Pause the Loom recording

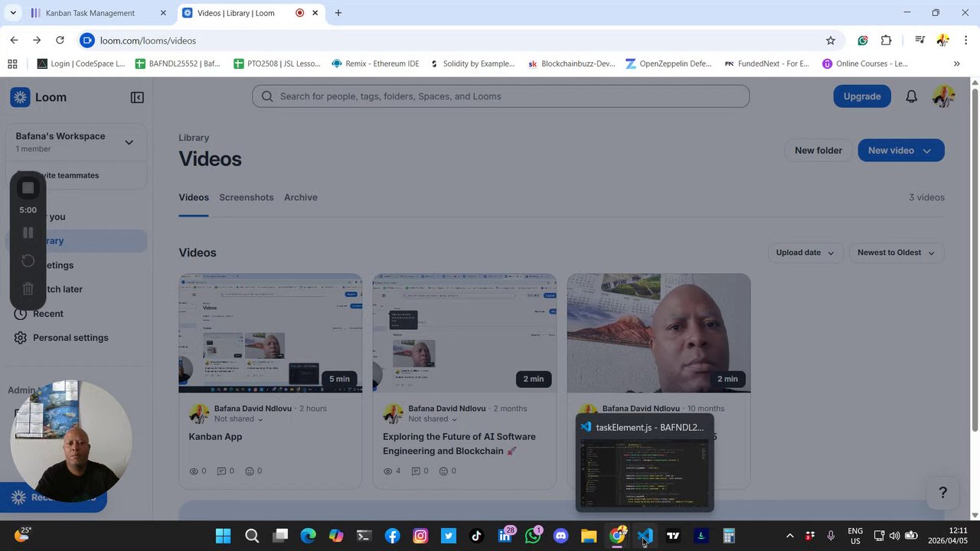click(28, 233)
